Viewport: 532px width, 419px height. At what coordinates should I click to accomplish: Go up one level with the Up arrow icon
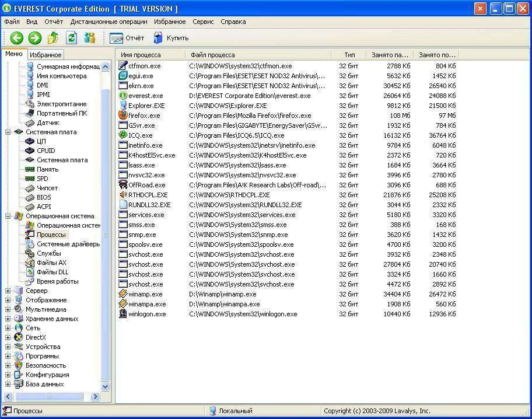(53, 38)
